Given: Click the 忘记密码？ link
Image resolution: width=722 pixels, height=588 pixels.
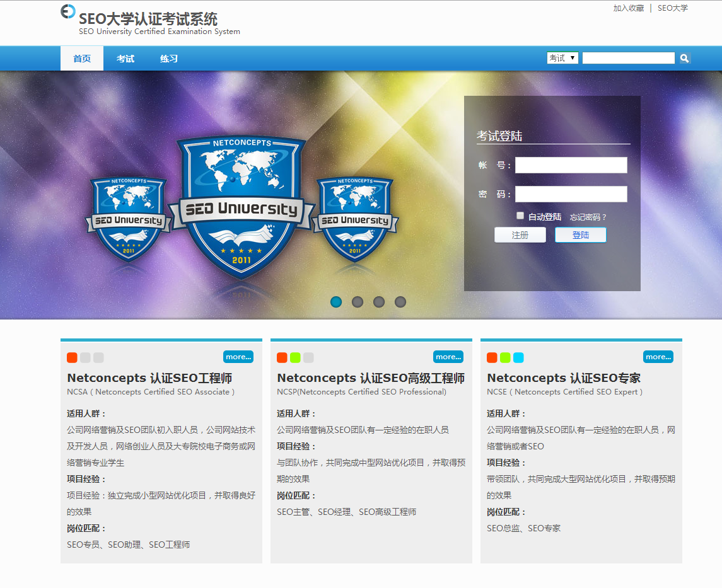Looking at the screenshot, I should tap(588, 217).
